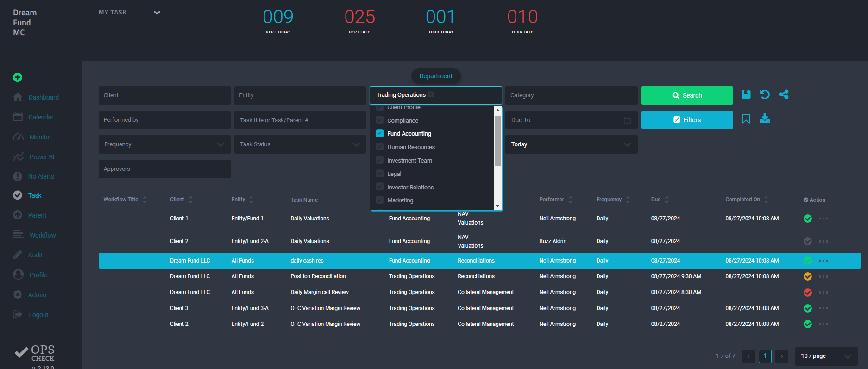Open the Category dropdown field
The width and height of the screenshot is (868, 369).
click(572, 95)
